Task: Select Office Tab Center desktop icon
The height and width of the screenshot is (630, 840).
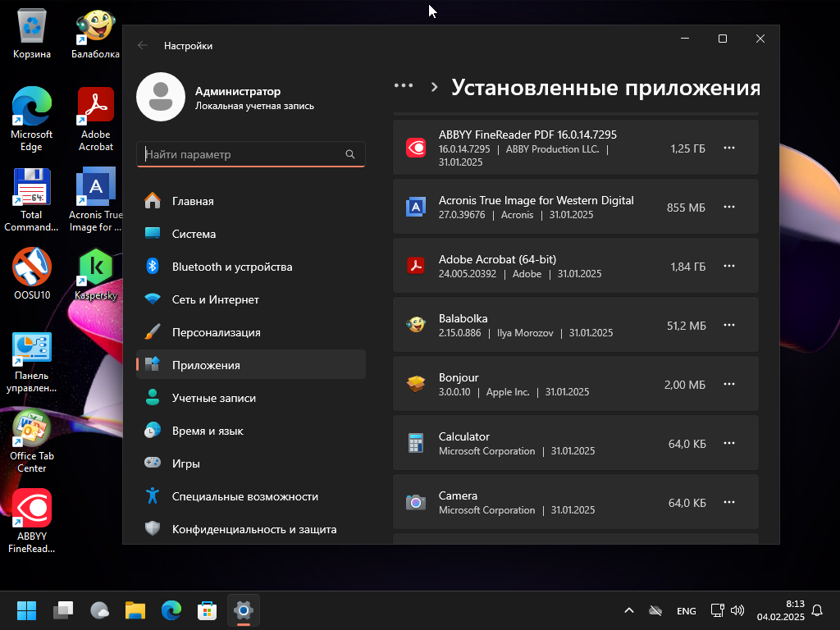Action: click(x=32, y=441)
